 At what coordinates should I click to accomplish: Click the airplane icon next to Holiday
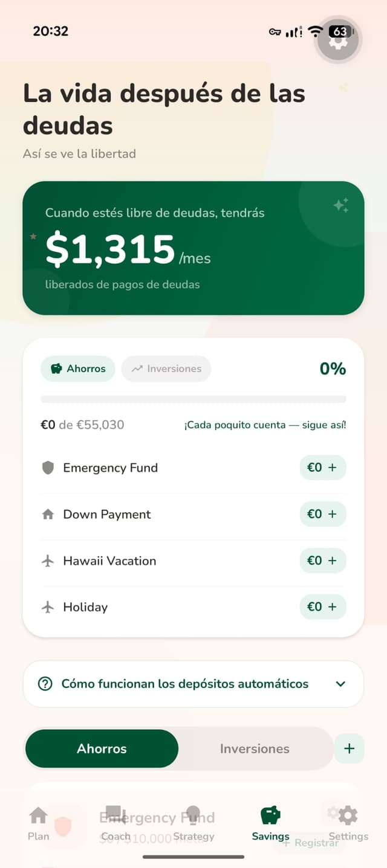point(49,607)
